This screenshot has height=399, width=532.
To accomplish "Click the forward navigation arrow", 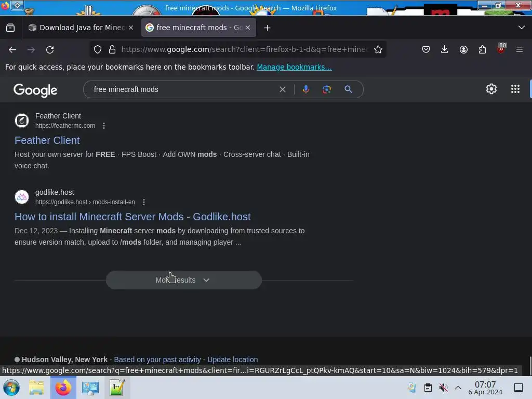I will pos(31,49).
